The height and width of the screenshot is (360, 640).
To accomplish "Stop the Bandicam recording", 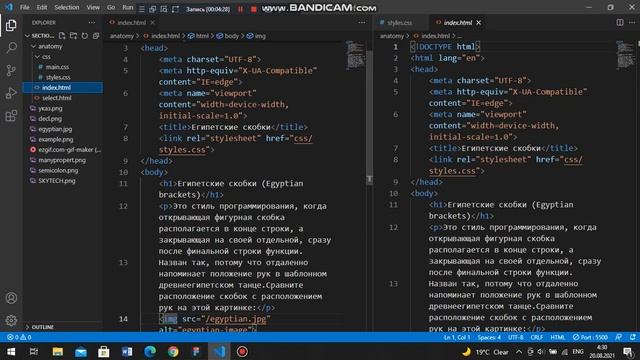I will [253, 9].
